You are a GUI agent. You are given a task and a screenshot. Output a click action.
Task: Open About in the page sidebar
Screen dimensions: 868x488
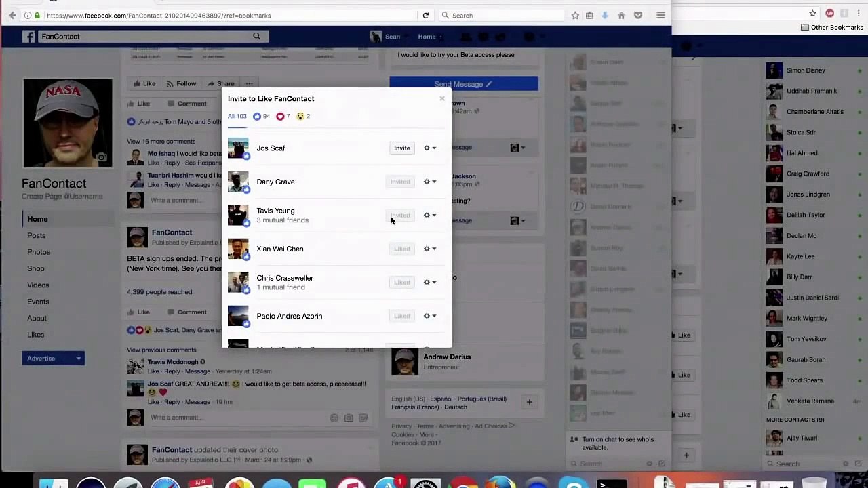(x=37, y=319)
